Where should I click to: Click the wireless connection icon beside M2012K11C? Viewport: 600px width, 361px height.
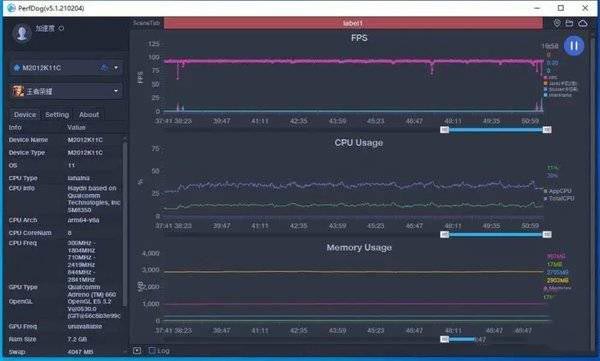tap(104, 68)
